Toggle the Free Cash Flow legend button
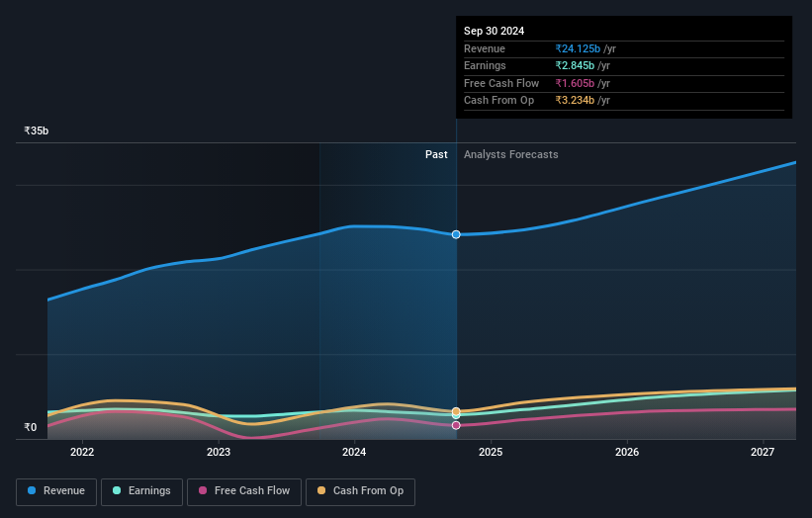The height and width of the screenshot is (518, 812). click(244, 491)
